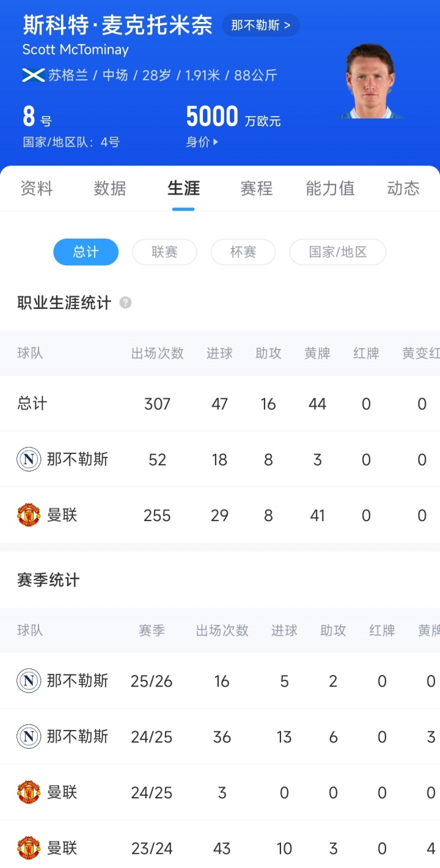Open the 能力值 tab

(330, 188)
